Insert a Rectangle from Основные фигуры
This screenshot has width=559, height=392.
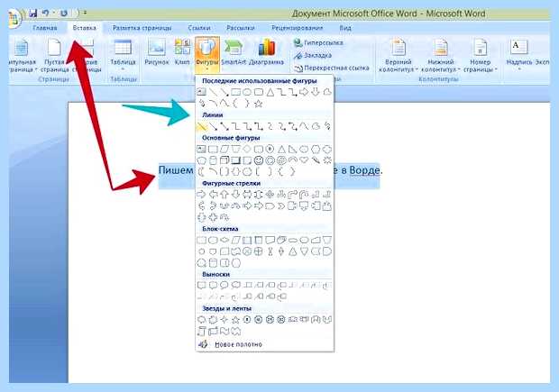[213, 149]
